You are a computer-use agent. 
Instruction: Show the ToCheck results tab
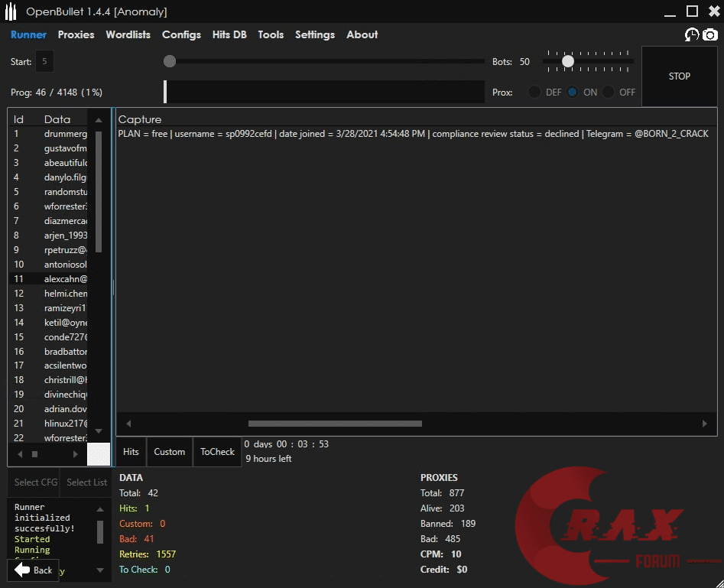[x=217, y=452]
